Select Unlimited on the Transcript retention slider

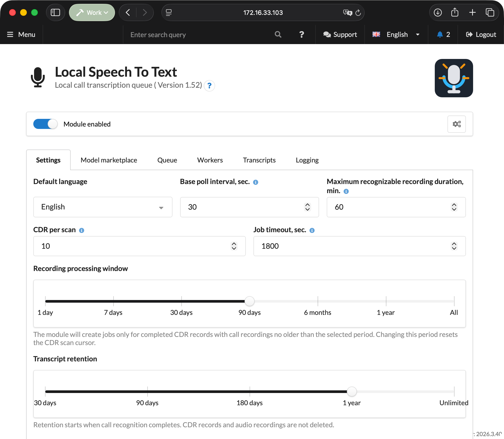click(x=454, y=392)
